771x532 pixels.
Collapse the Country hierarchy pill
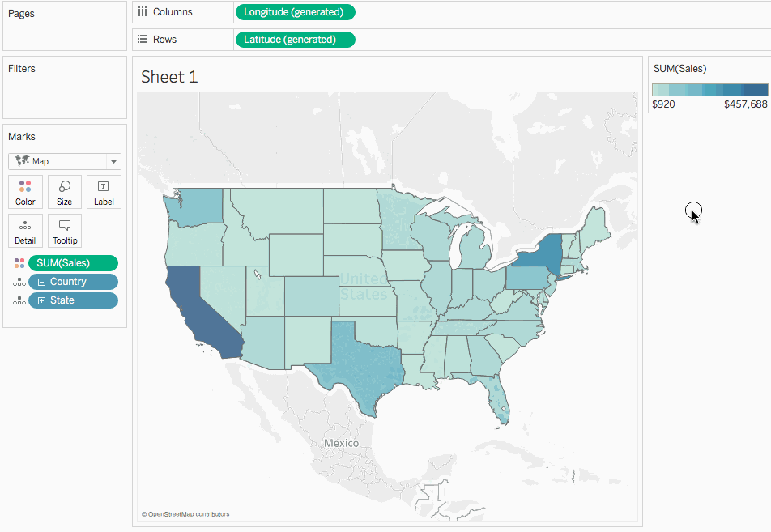point(42,283)
